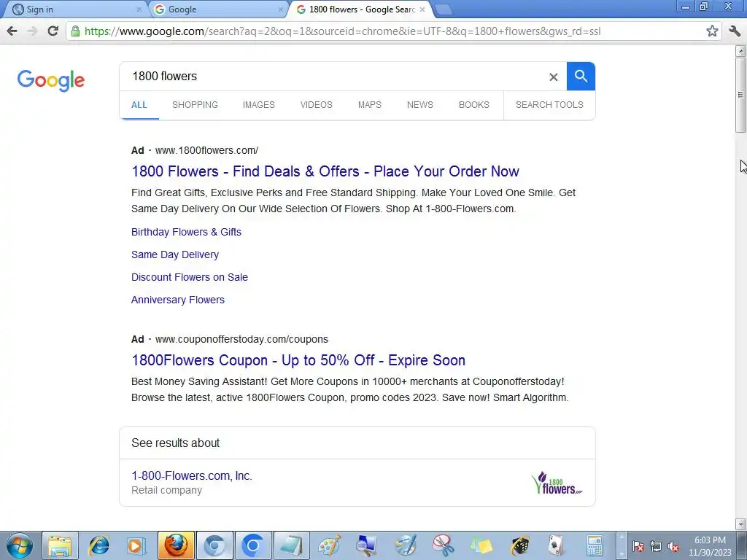Close the Sign in tab
The height and width of the screenshot is (560, 747).
tap(139, 9)
